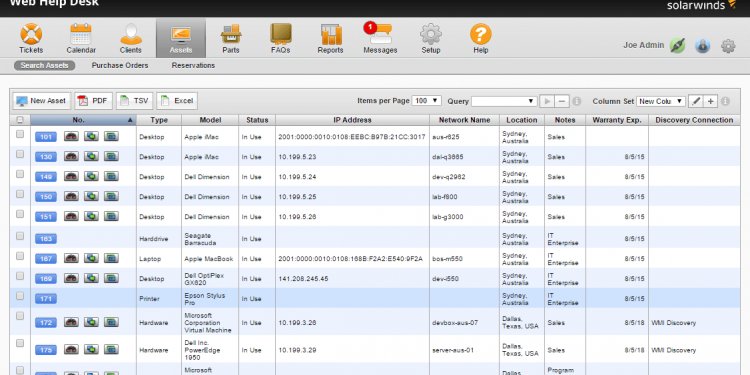Open the FAQs module
Image resolution: width=750 pixels, height=375 pixels.
pyautogui.click(x=280, y=38)
